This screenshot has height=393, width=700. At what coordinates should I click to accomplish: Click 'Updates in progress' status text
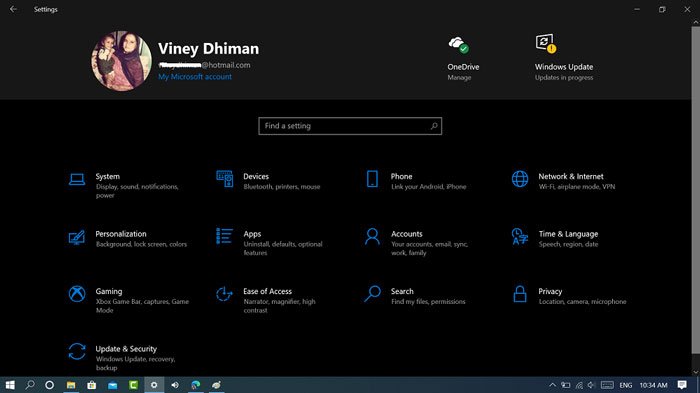tap(564, 78)
